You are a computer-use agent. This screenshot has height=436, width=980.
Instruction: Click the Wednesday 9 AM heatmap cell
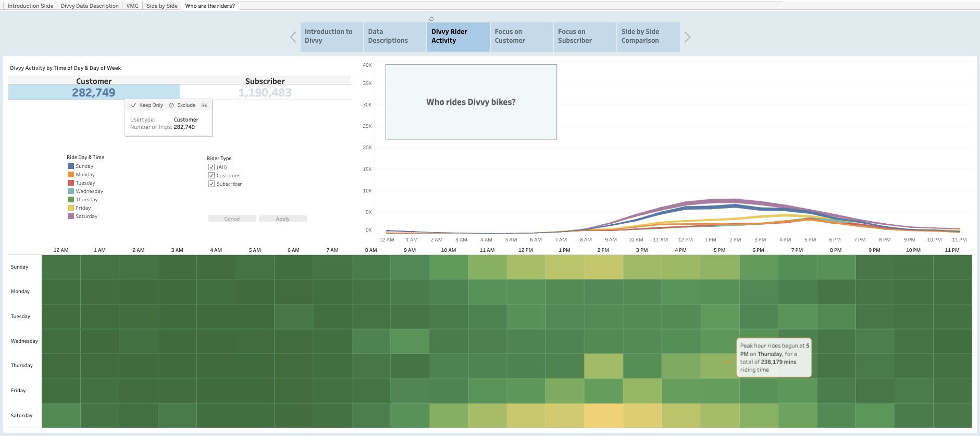pyautogui.click(x=410, y=341)
